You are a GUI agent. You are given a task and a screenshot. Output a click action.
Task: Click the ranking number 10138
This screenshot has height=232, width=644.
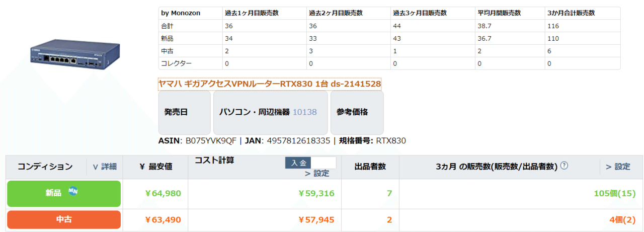pyautogui.click(x=305, y=112)
